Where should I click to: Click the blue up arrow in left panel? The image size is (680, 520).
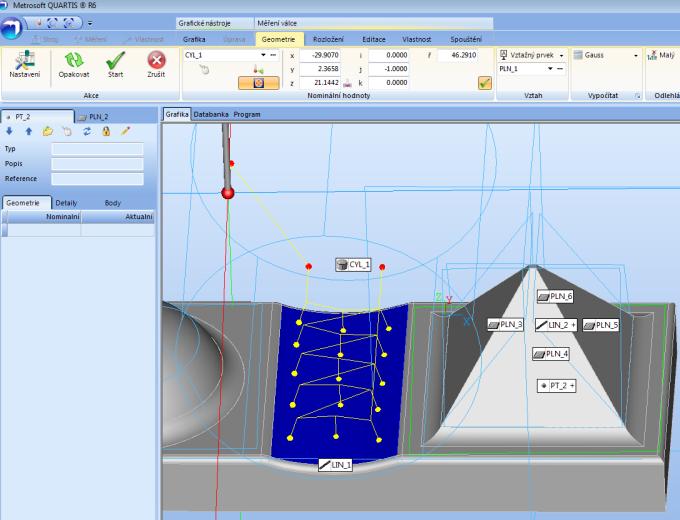click(x=29, y=131)
